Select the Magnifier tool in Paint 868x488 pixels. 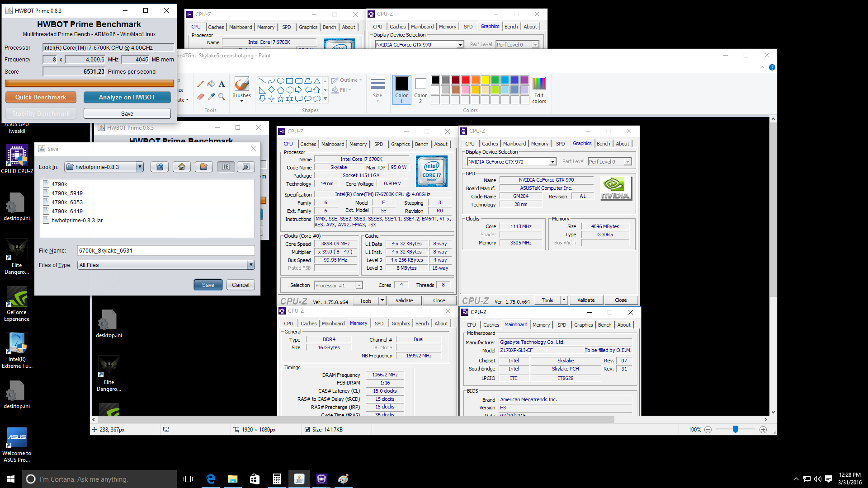point(222,96)
